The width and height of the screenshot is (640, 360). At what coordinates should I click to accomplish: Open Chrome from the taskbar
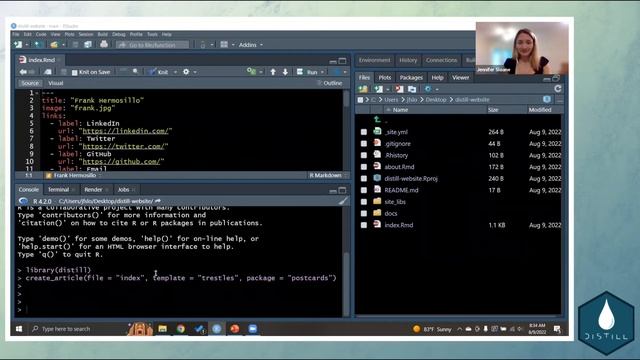[181, 329]
